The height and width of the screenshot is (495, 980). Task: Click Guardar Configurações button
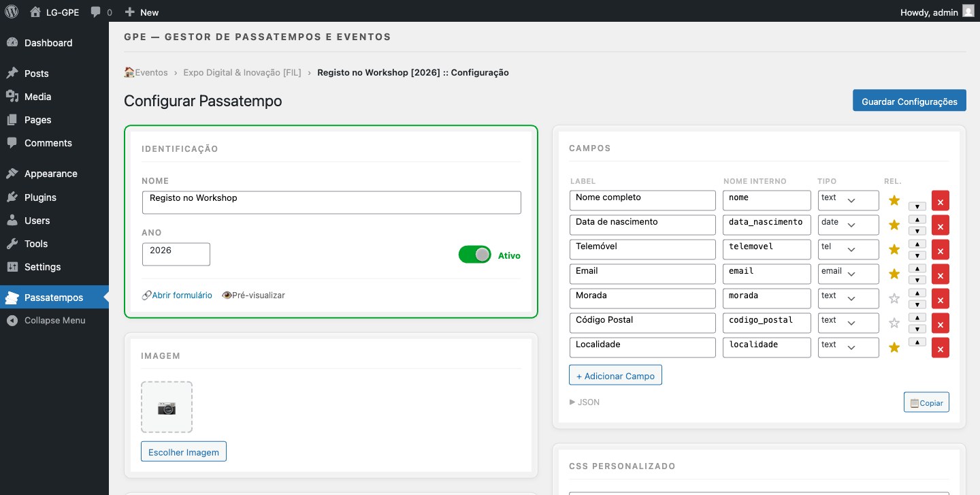pyautogui.click(x=909, y=101)
